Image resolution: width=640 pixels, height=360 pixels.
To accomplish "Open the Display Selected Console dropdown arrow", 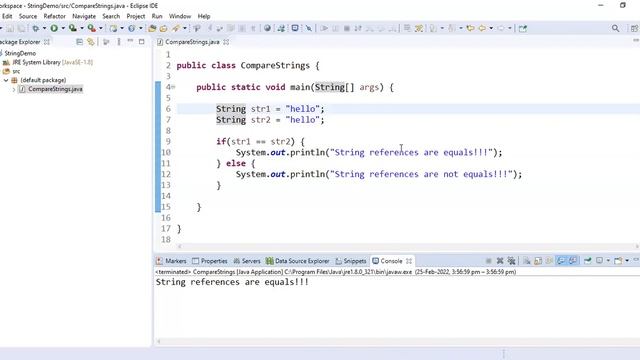I will (x=608, y=260).
